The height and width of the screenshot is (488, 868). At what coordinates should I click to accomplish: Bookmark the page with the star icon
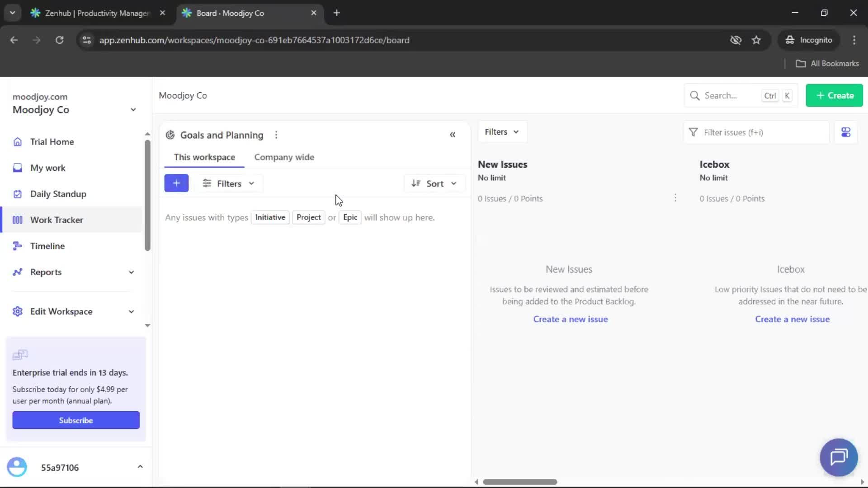pyautogui.click(x=756, y=40)
